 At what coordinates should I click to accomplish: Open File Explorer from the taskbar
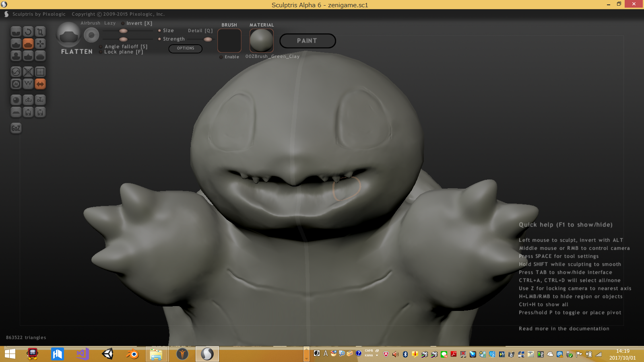coord(156,354)
